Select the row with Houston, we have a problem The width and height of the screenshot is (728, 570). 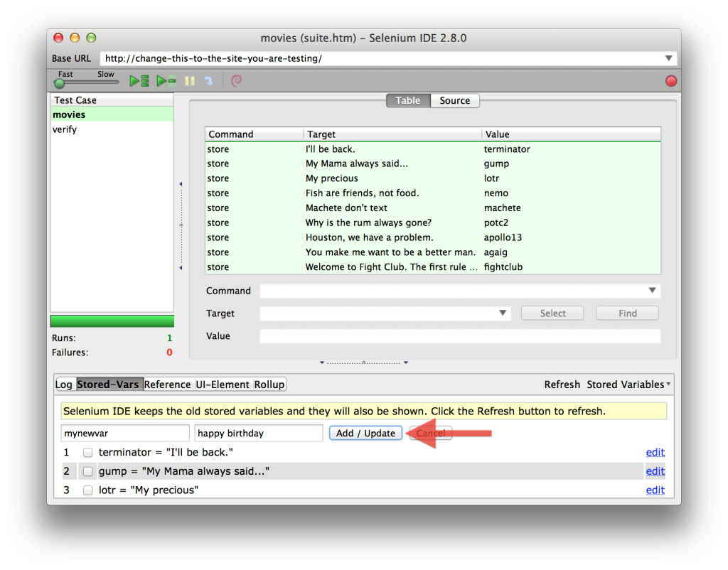click(433, 237)
